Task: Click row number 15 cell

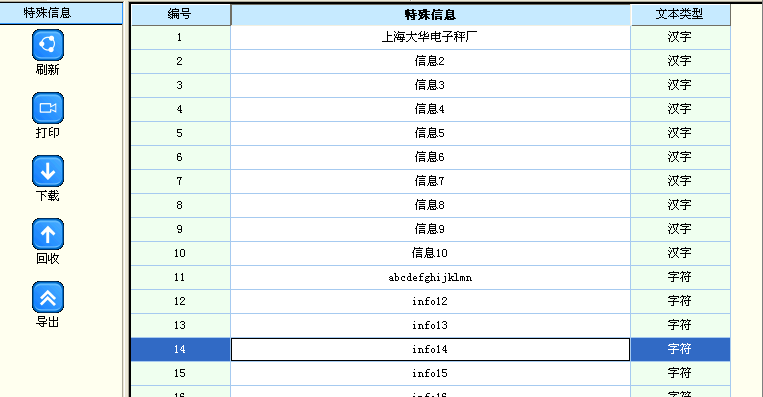Action: point(181,373)
